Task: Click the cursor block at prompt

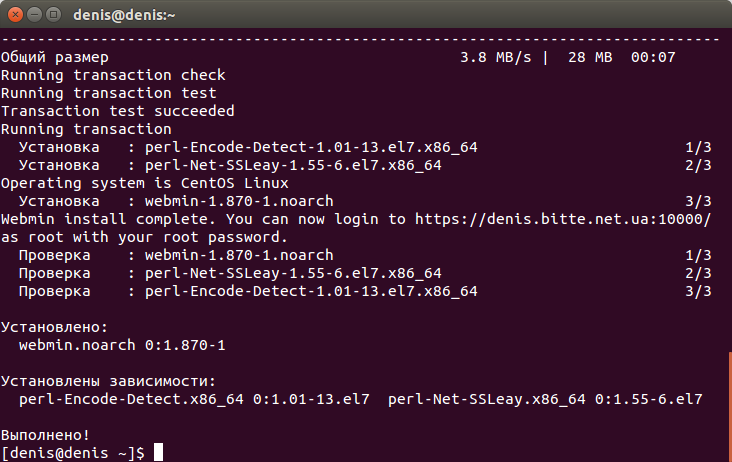Action: [159, 452]
